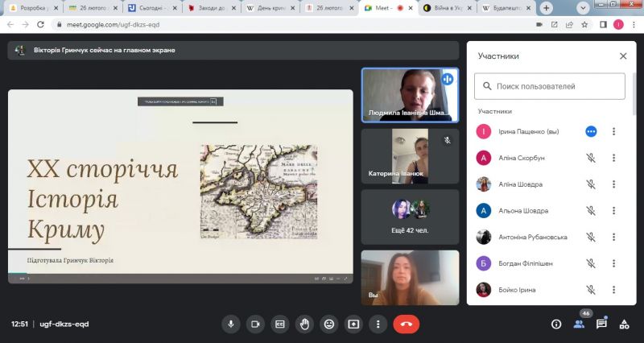Select participant name Богдан Філіпішен
Screen dimensions: 644x343
click(526, 263)
